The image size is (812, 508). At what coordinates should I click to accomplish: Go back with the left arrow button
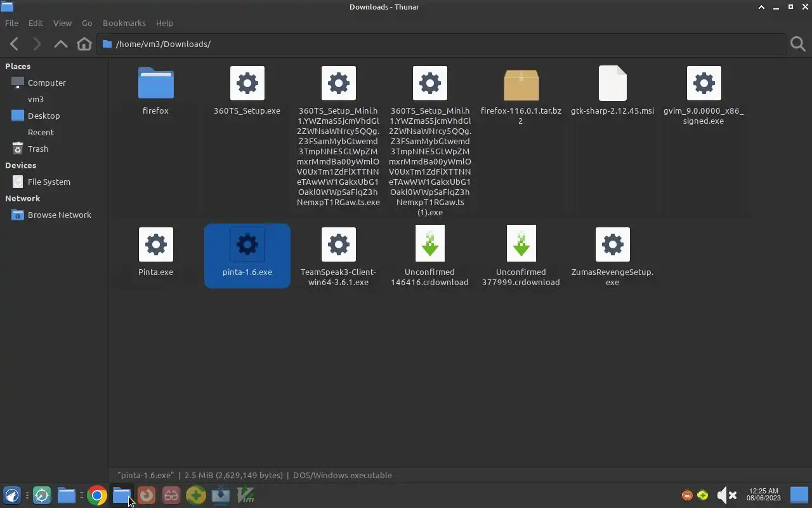tap(14, 44)
